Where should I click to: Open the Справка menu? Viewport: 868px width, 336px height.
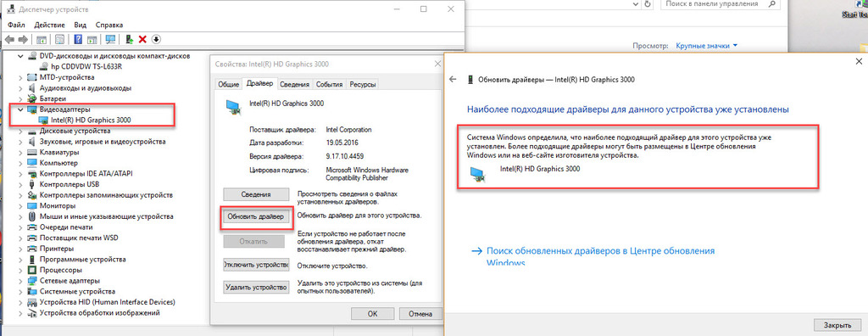[x=109, y=25]
